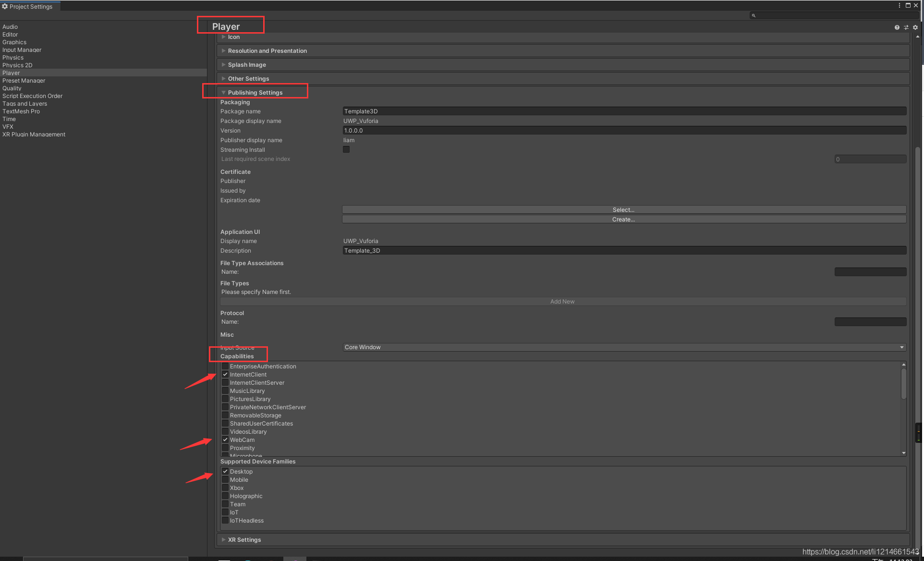924x561 pixels.
Task: Click the presets sliders icon
Action: coord(906,27)
